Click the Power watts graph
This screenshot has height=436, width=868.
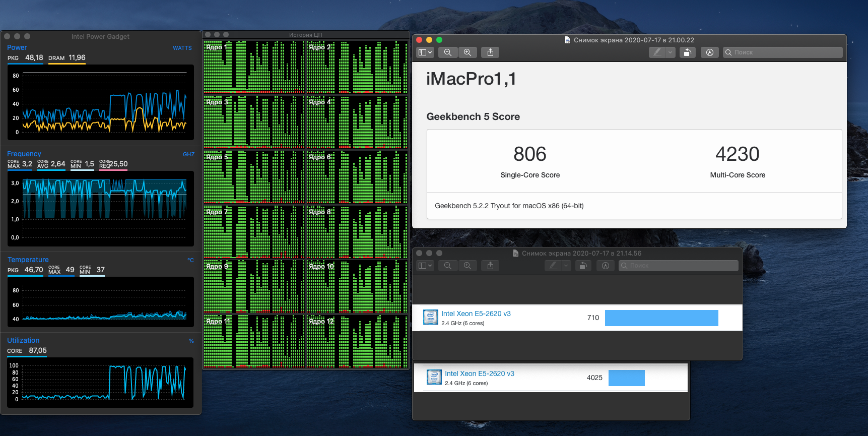pos(101,102)
